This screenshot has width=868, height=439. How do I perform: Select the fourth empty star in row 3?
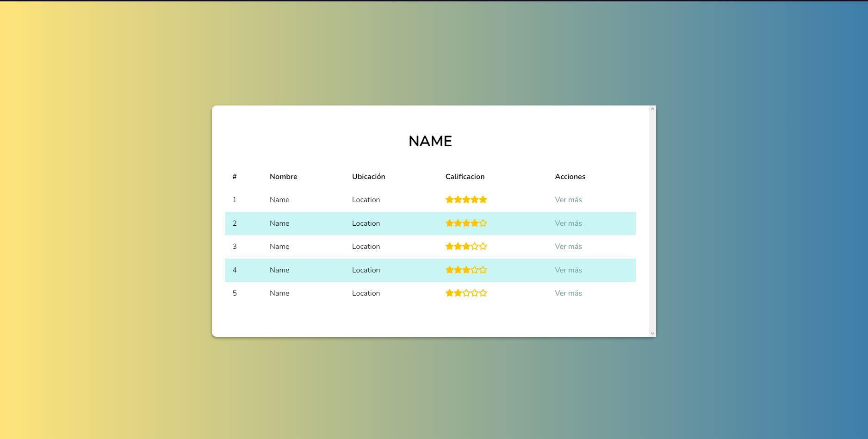coord(475,246)
